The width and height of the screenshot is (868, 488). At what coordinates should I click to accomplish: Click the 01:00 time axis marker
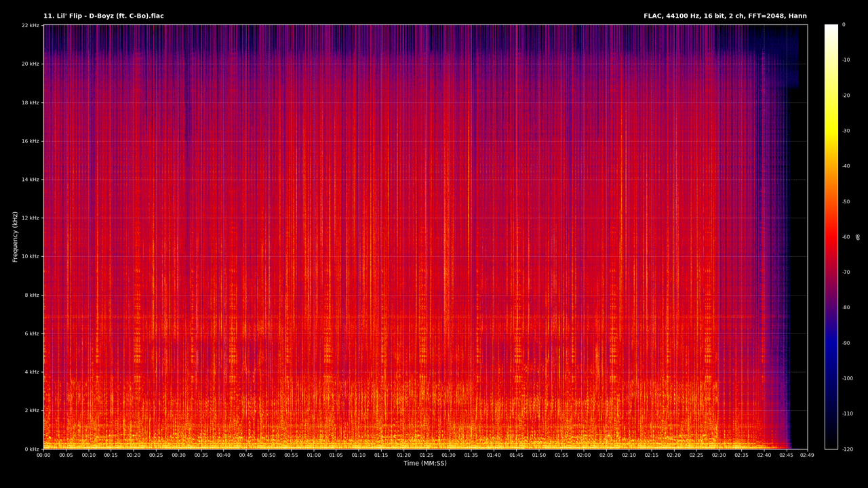[313, 455]
